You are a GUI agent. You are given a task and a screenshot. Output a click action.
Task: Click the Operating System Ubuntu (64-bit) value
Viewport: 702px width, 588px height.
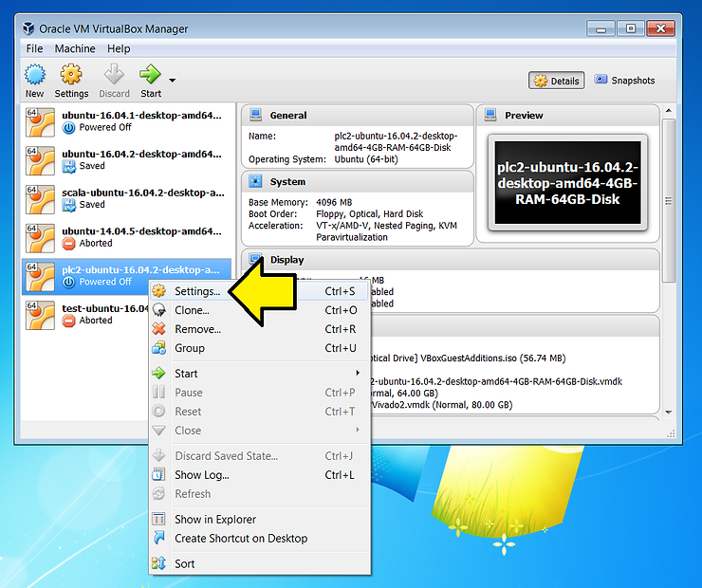(x=366, y=159)
